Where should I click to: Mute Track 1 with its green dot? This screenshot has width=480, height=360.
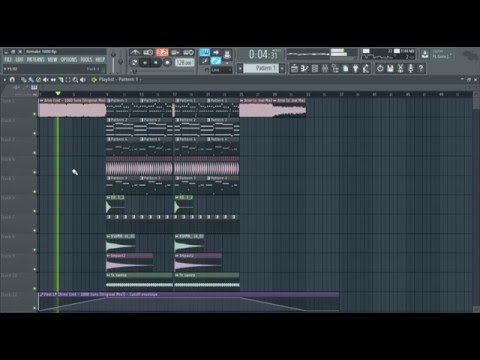[x=35, y=114]
